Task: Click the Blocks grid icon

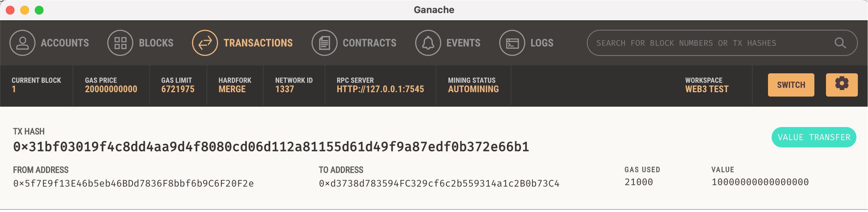Action: coord(120,43)
